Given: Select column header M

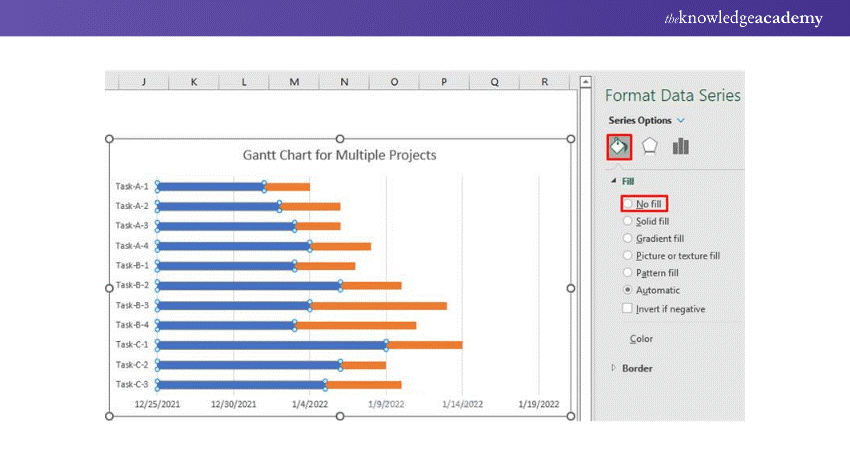Looking at the screenshot, I should tap(294, 81).
